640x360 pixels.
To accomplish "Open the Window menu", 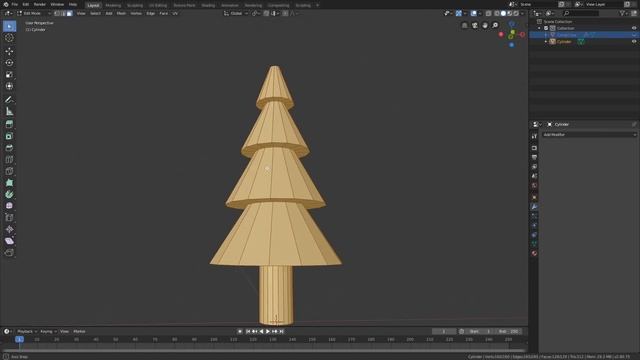I will pyautogui.click(x=57, y=4).
